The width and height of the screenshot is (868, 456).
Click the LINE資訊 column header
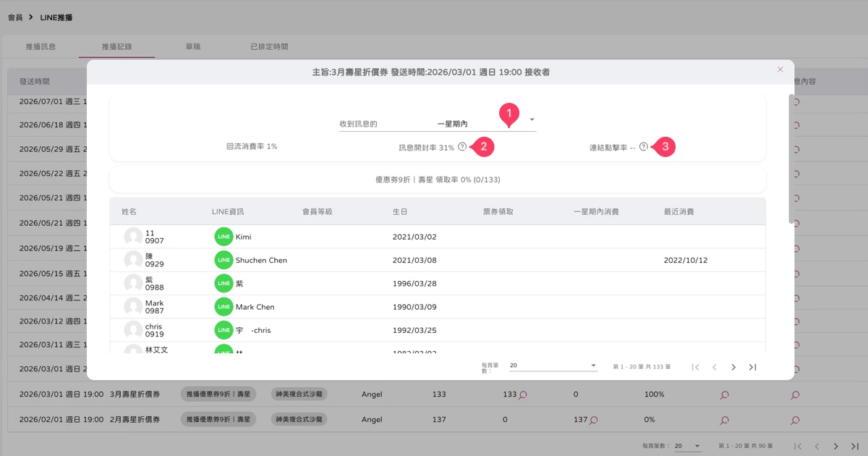pyautogui.click(x=228, y=211)
